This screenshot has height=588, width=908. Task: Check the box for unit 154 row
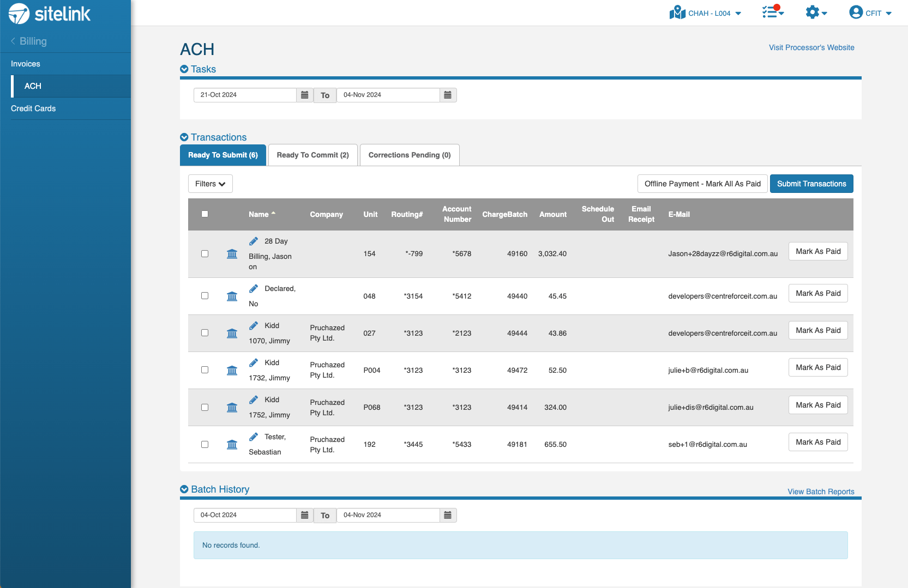coord(205,254)
